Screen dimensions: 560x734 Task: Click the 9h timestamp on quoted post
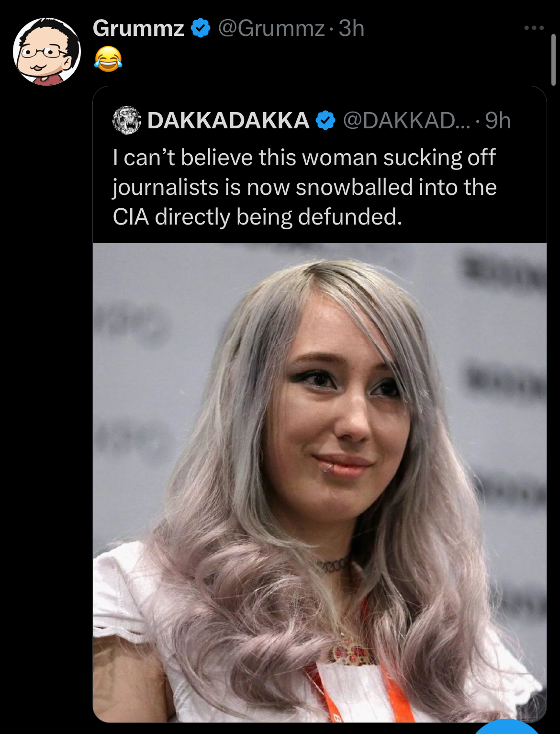(x=498, y=120)
